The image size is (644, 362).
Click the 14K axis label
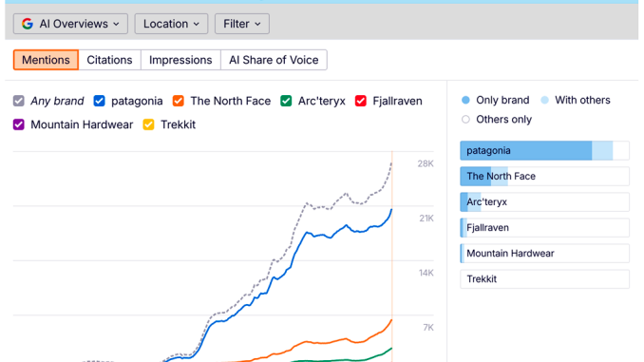coord(426,273)
